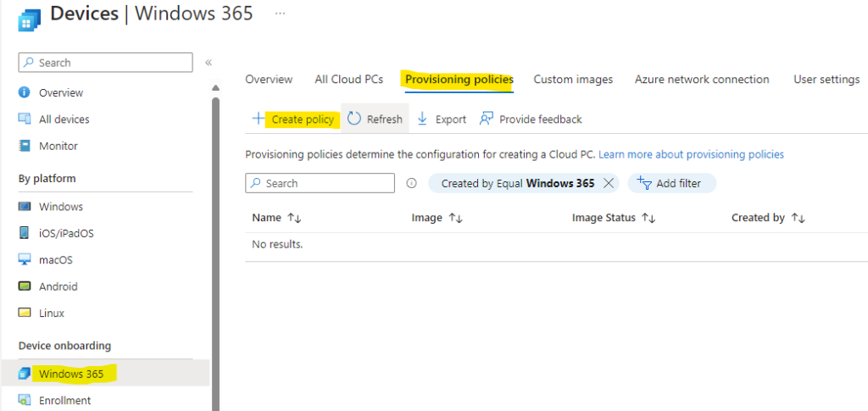Click the Created by Equal Windows 365 filter
Screen dimensions: 868x411
tap(518, 183)
